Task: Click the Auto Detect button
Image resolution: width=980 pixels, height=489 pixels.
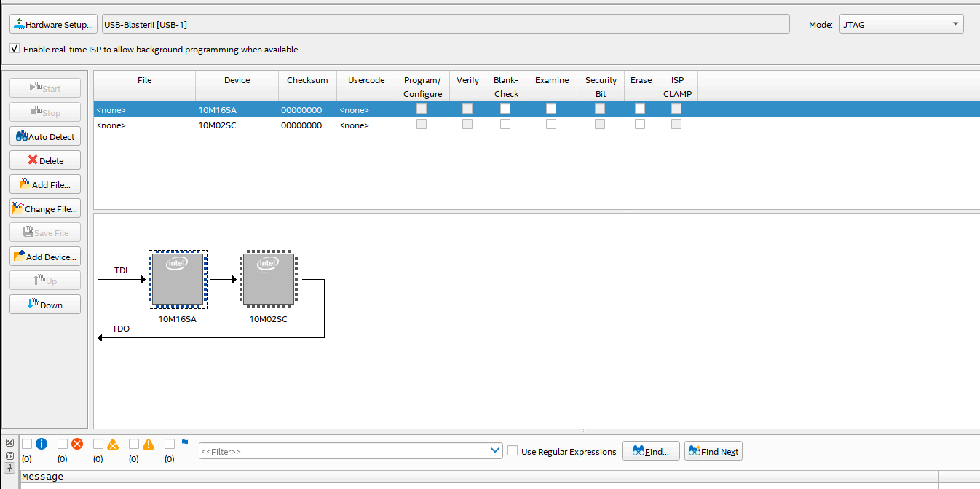Action: 45,136
